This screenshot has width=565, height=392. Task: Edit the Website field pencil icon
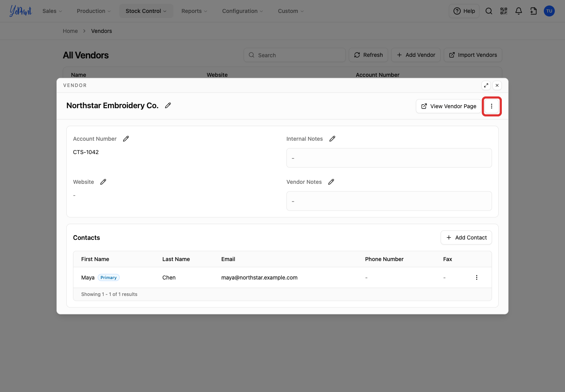[x=103, y=182]
